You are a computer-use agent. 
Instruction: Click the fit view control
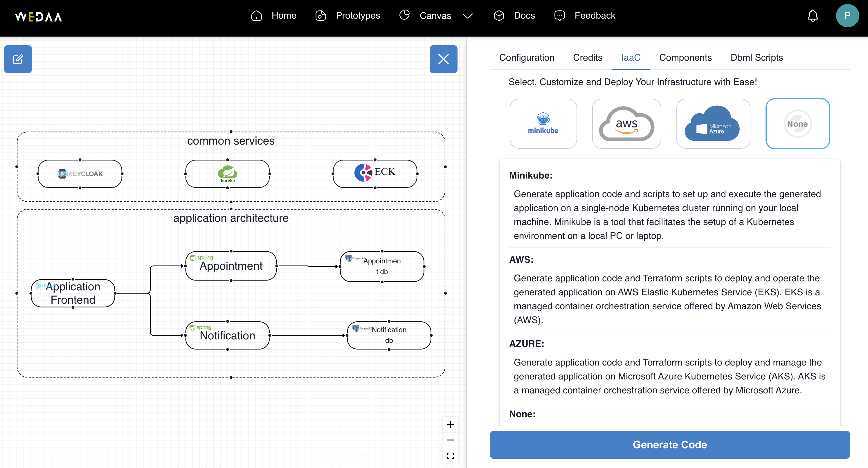[x=451, y=456]
